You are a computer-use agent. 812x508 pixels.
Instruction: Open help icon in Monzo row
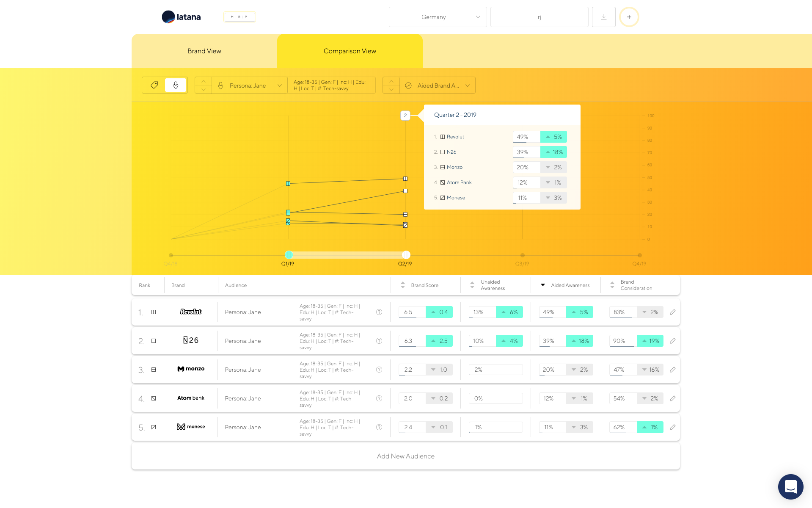[x=379, y=370]
